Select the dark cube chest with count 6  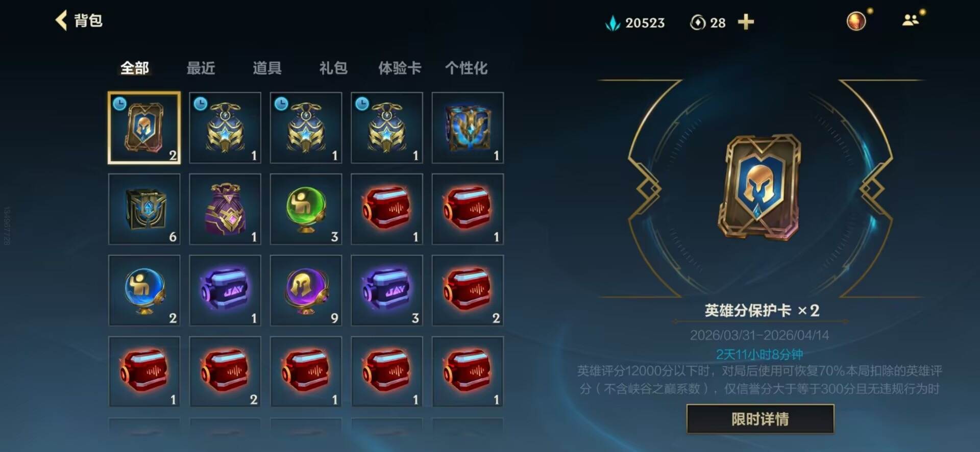pos(144,209)
